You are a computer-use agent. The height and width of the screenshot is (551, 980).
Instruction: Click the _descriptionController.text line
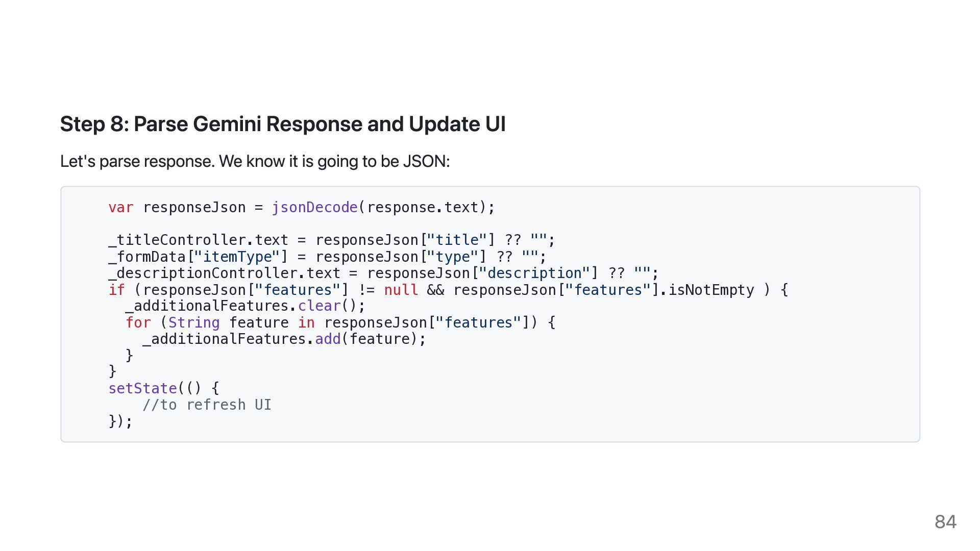pos(383,273)
